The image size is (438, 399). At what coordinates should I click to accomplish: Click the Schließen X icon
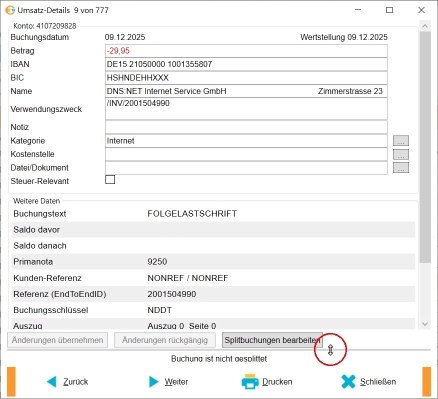point(348,381)
